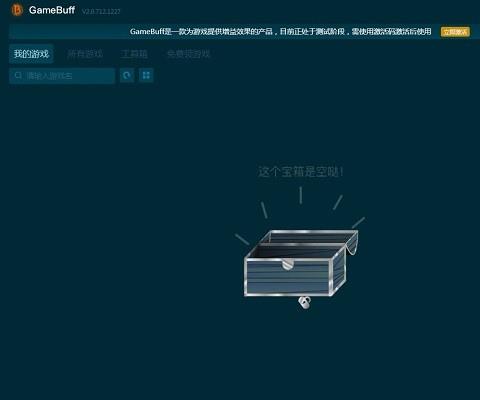The height and width of the screenshot is (400, 480).
Task: Click the refresh game list icon
Action: (127, 75)
